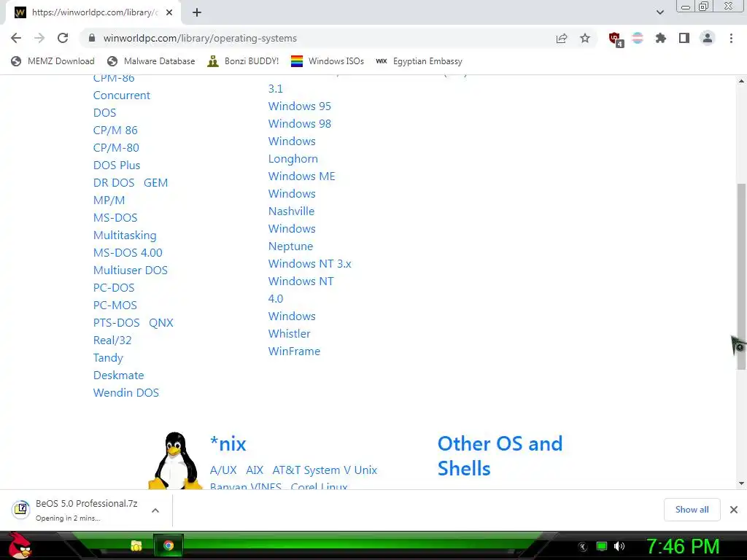Click the page vertical scrollbar thumb
Image resolution: width=747 pixels, height=560 pixels.
(x=741, y=276)
